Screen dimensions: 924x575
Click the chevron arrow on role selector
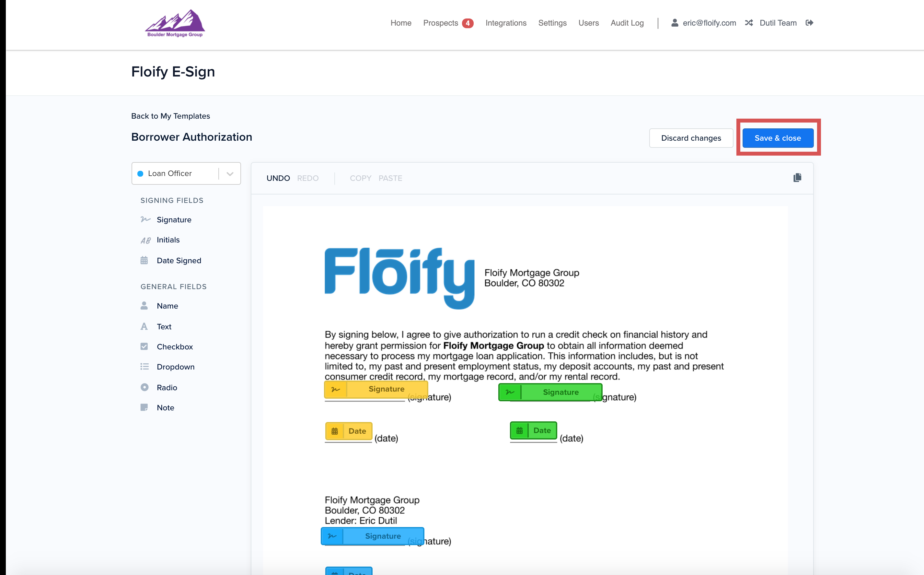coord(230,174)
